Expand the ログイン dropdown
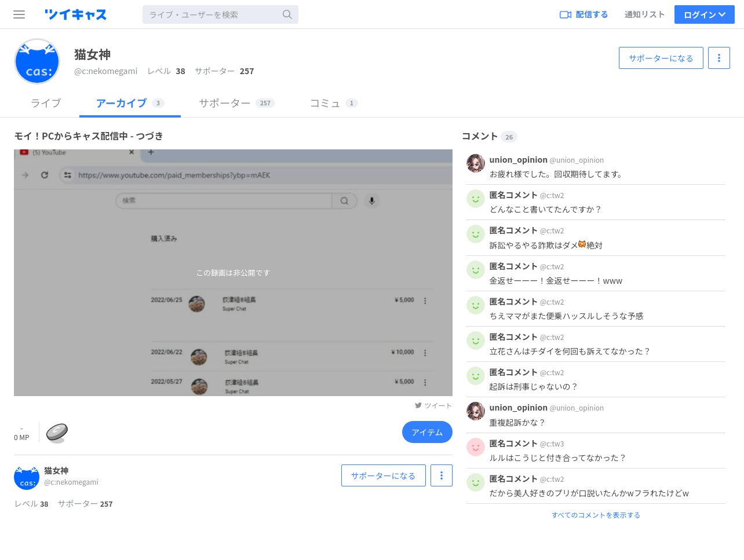This screenshot has width=744, height=560. 704,14
